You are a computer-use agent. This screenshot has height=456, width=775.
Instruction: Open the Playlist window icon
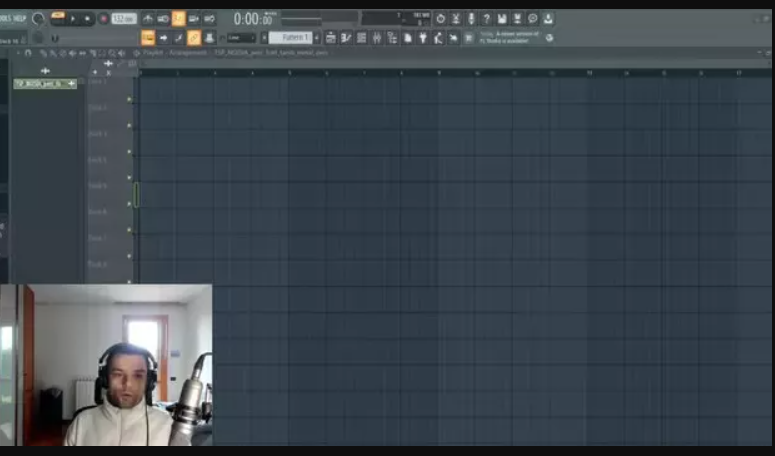[331, 38]
